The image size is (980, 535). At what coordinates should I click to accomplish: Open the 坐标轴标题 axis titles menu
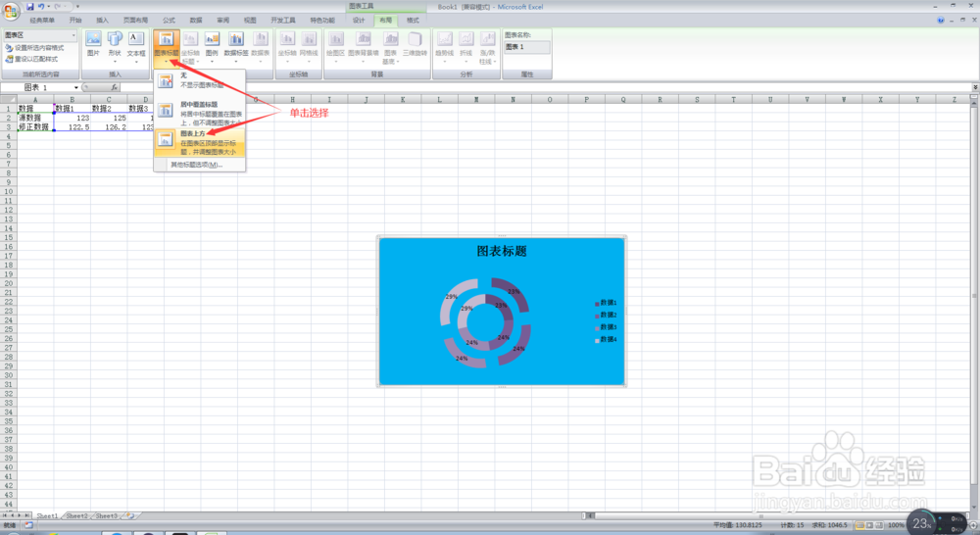click(190, 47)
